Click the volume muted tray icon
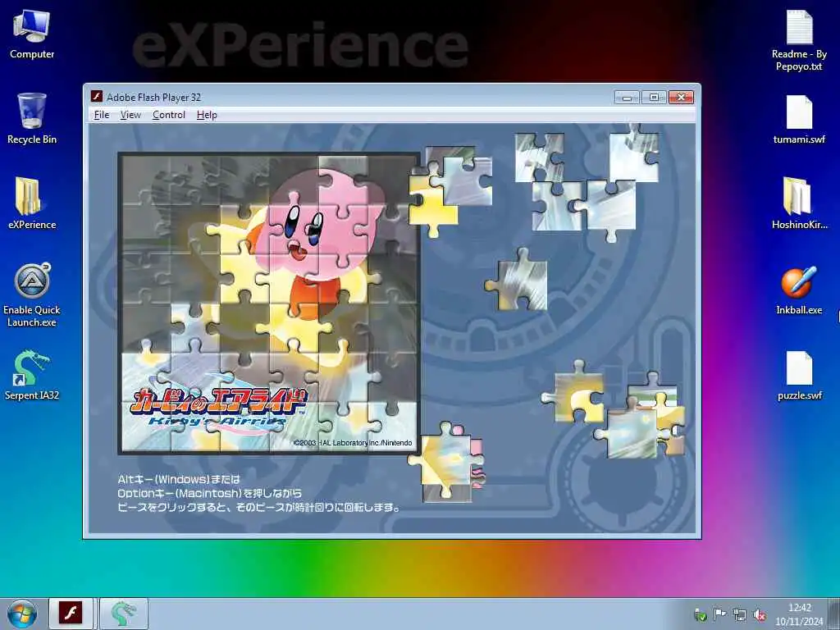This screenshot has height=630, width=840. (759, 615)
